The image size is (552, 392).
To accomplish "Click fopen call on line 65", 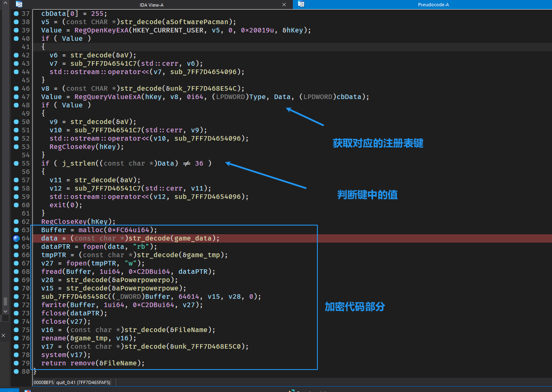I will (x=93, y=247).
